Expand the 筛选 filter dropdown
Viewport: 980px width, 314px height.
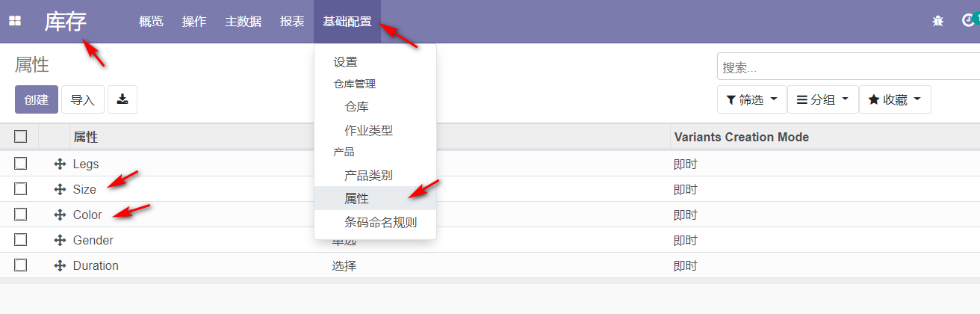751,99
